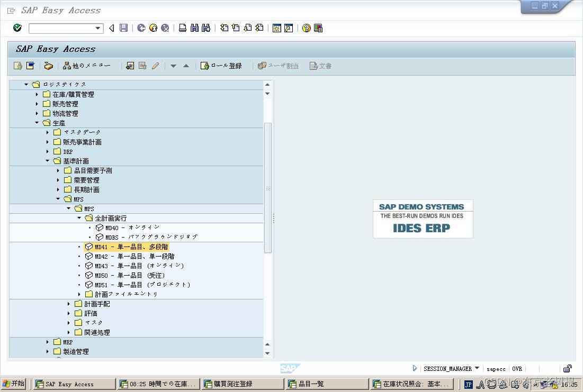Expand the DRP folder
The image size is (583, 392).
click(x=47, y=152)
